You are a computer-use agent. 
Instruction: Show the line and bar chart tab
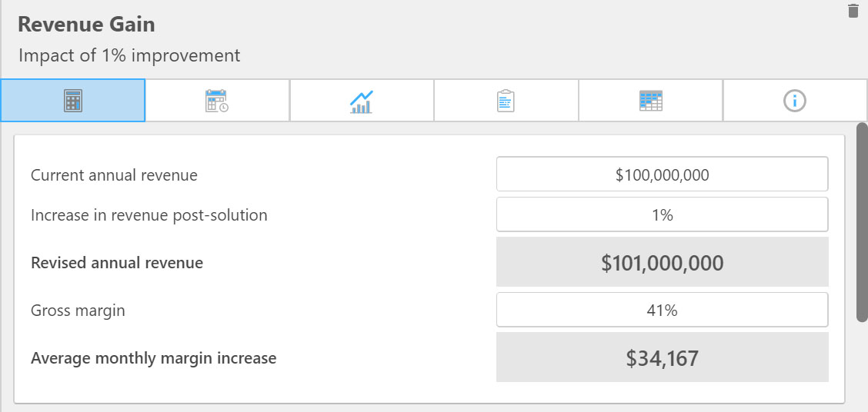click(361, 101)
